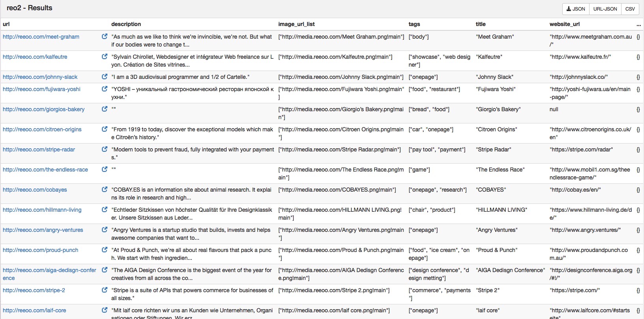The image size is (644, 319).
Task: Click the url column header
Action: (x=6, y=24)
